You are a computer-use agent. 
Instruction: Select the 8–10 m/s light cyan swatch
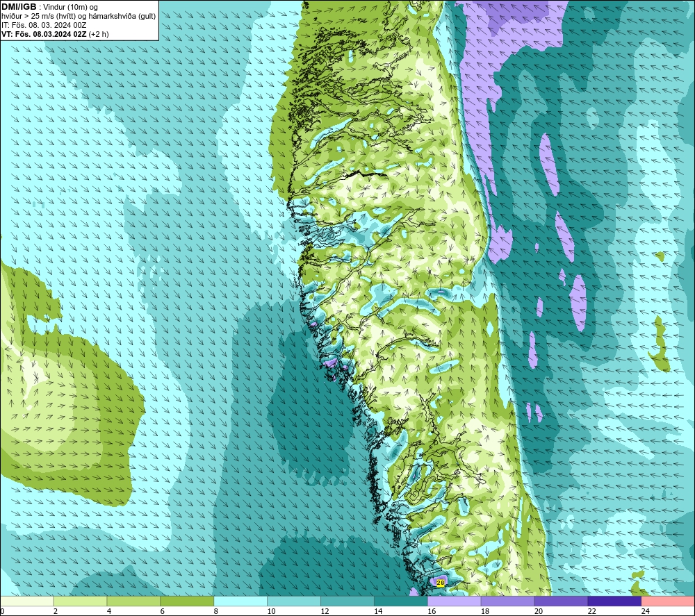click(240, 601)
